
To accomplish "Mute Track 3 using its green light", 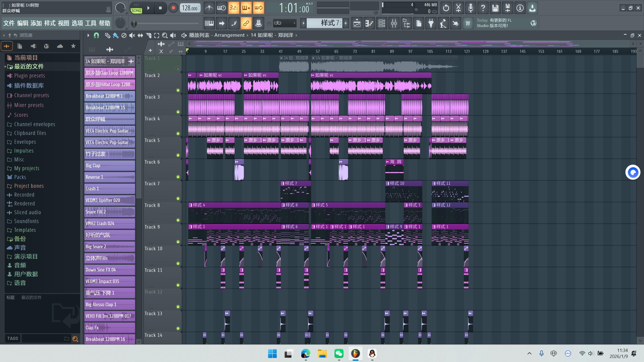I will 178,111.
